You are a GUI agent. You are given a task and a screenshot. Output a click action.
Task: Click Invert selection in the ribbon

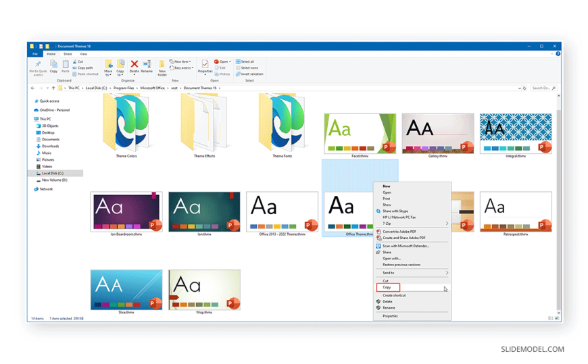(x=249, y=74)
